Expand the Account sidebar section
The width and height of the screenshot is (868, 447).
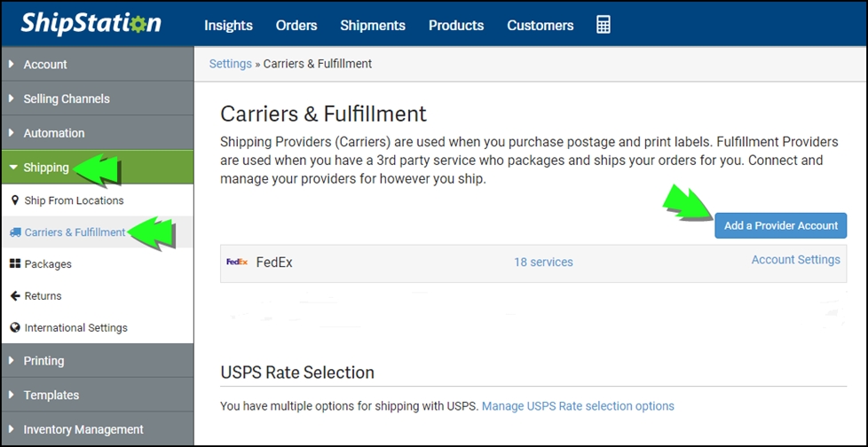98,64
